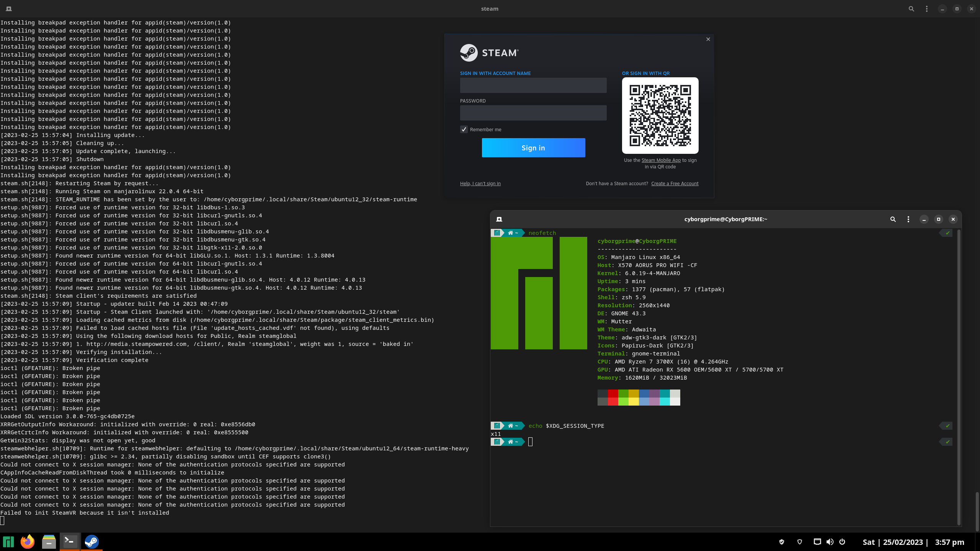
Task: Click the outlined shield tray icon
Action: click(800, 542)
